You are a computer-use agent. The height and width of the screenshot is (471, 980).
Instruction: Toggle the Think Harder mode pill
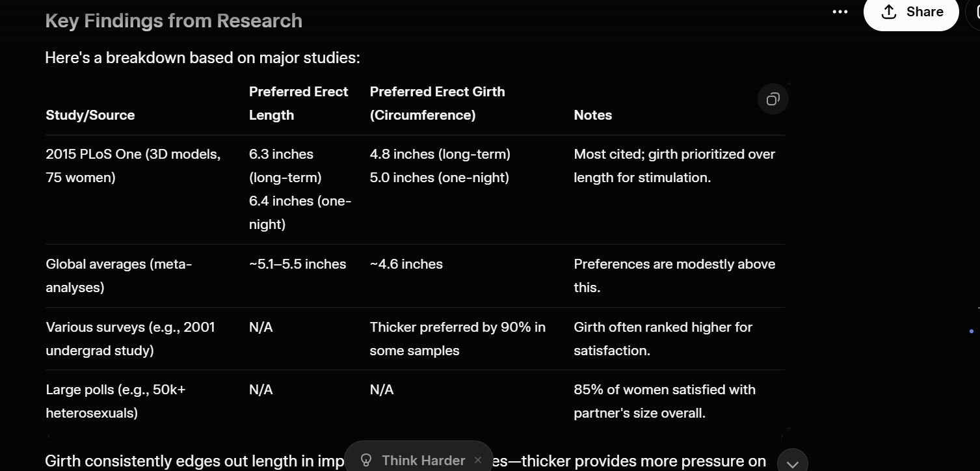click(423, 460)
